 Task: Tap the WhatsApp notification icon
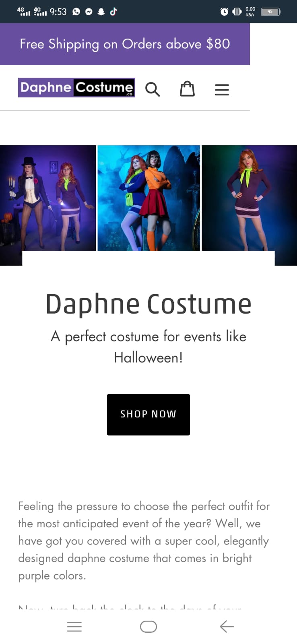76,12
